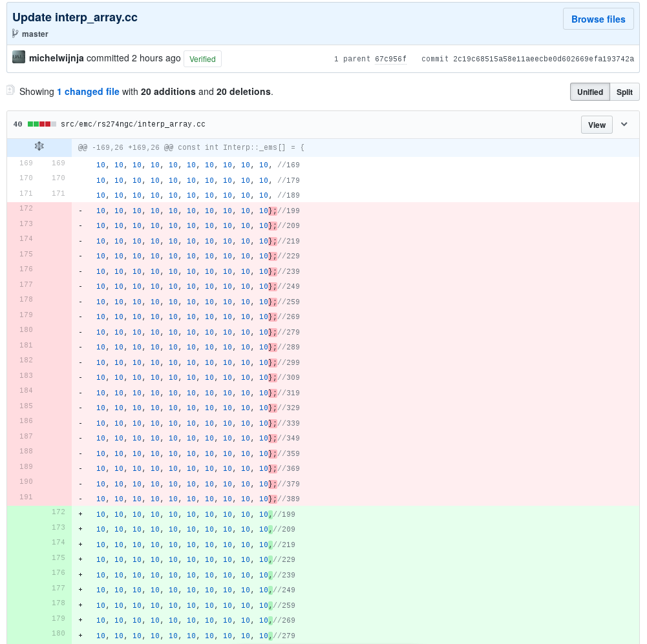The image size is (647, 644).
Task: Click the View file button
Action: coord(597,125)
